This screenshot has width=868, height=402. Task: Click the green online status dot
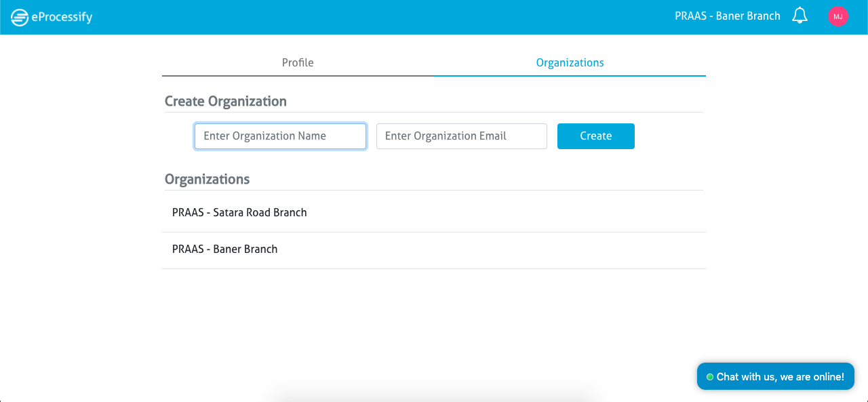(x=710, y=377)
